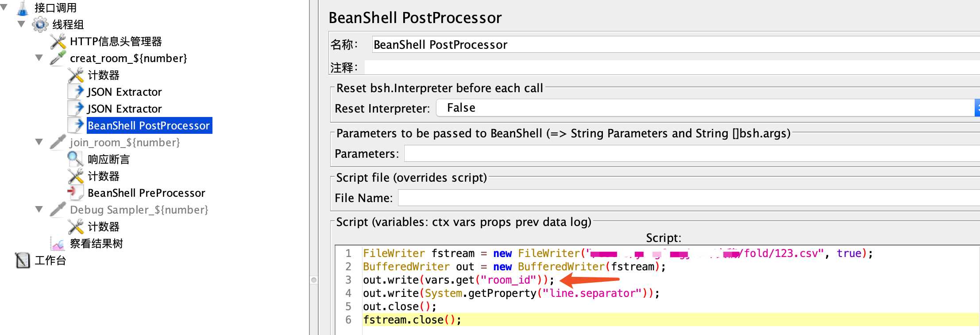Click the 计数器 icon under creat_room

pyautogui.click(x=76, y=75)
